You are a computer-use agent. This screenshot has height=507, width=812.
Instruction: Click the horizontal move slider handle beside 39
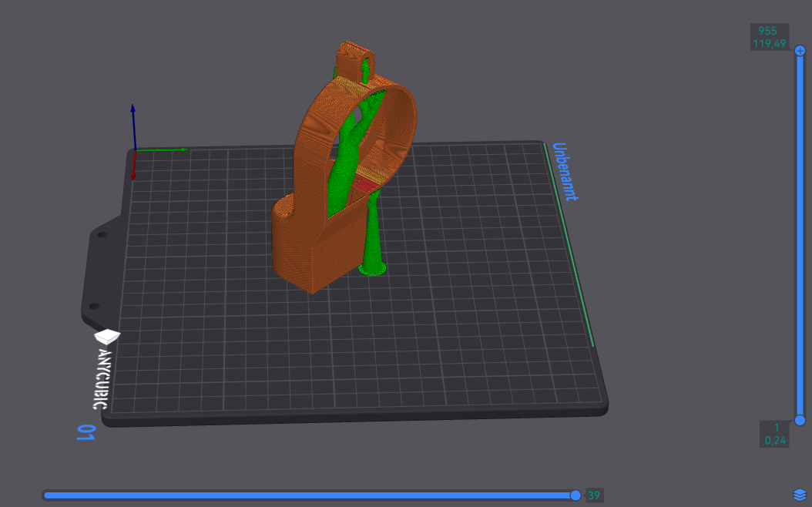coord(575,495)
